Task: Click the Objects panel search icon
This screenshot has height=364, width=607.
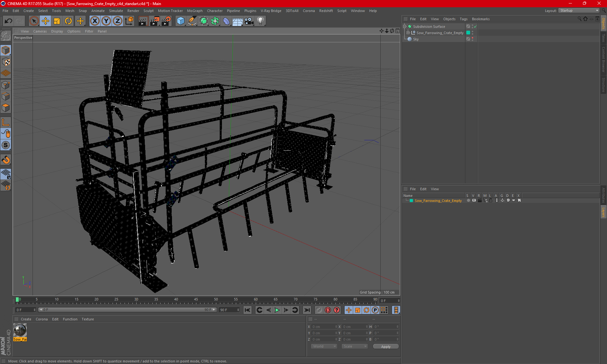Action: click(x=579, y=19)
